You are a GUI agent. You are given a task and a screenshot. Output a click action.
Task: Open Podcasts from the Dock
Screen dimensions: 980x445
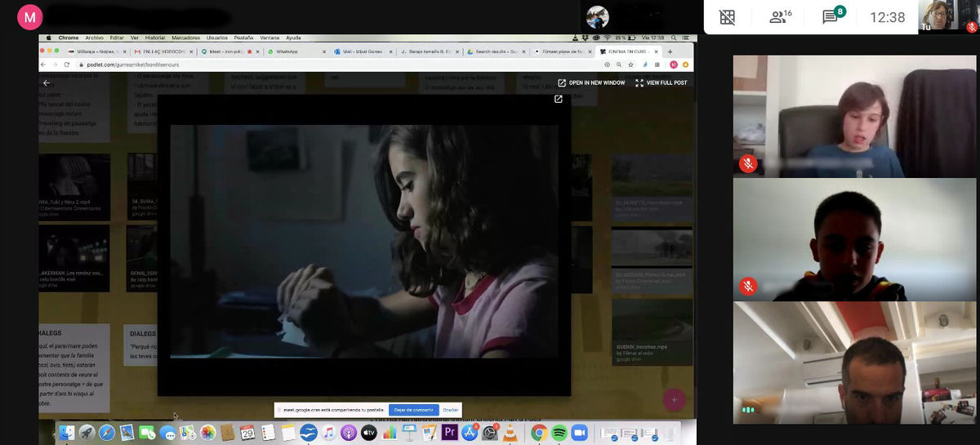pos(349,433)
